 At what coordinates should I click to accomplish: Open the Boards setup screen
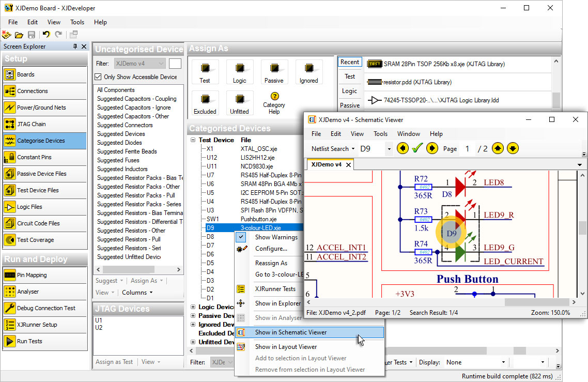point(45,74)
